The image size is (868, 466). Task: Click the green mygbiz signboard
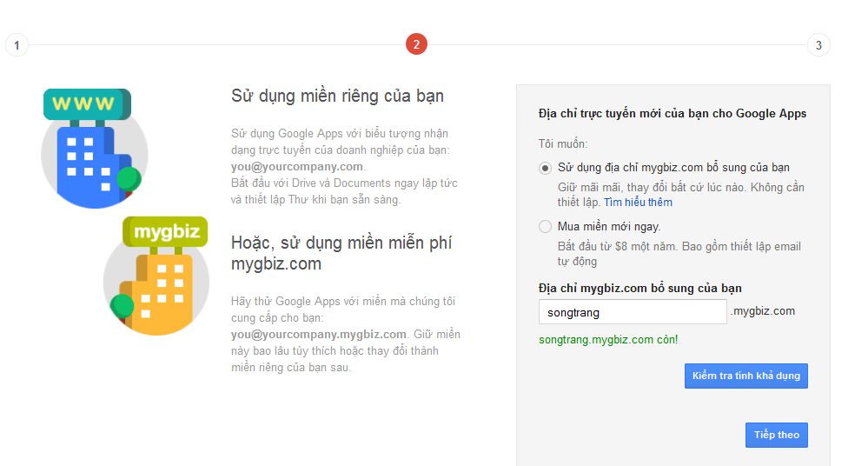(x=166, y=231)
